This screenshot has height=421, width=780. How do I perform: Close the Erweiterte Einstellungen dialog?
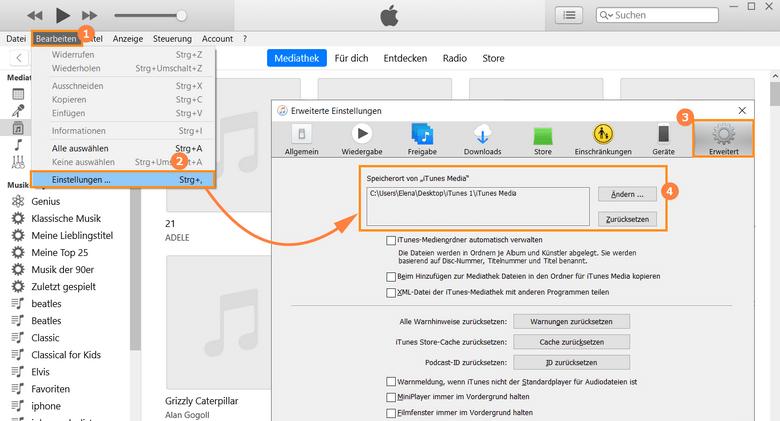coord(742,110)
